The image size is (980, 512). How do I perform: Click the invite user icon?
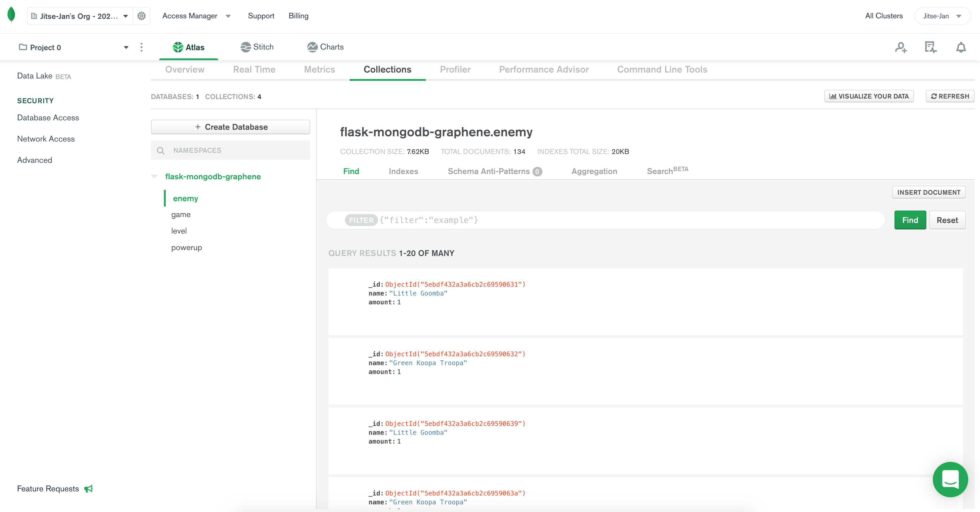(900, 47)
